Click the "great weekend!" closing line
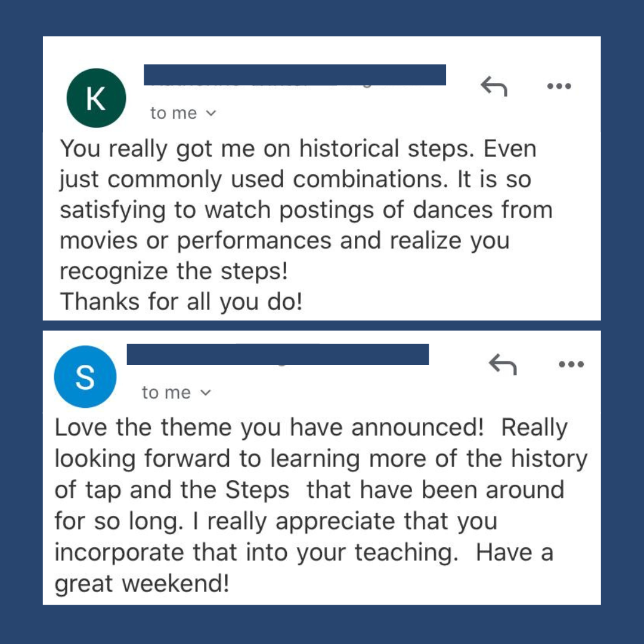Image resolution: width=644 pixels, height=644 pixels. [x=142, y=584]
